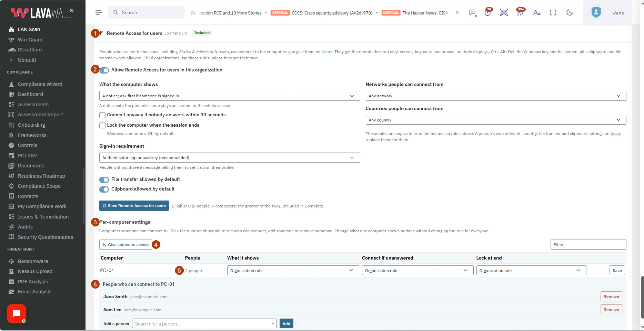This screenshot has width=644, height=331.
Task: Open the Sign-in requirement dropdown
Action: 230,158
